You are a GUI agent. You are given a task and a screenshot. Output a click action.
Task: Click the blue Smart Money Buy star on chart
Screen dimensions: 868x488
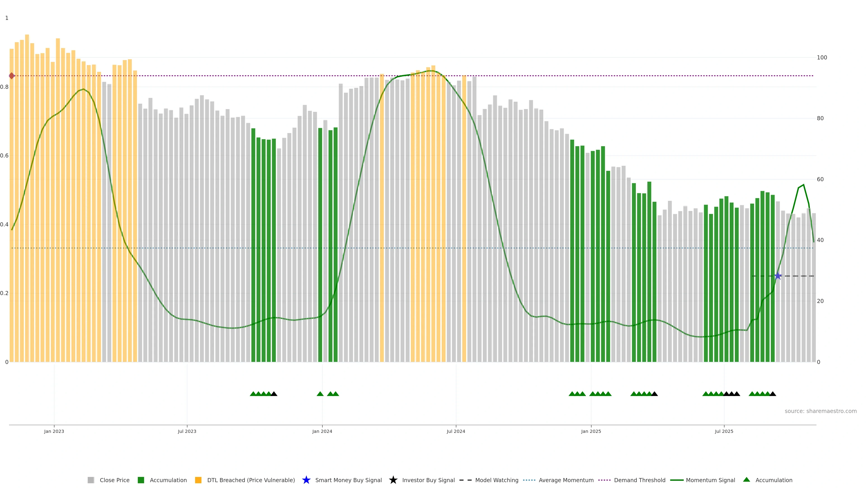point(778,276)
